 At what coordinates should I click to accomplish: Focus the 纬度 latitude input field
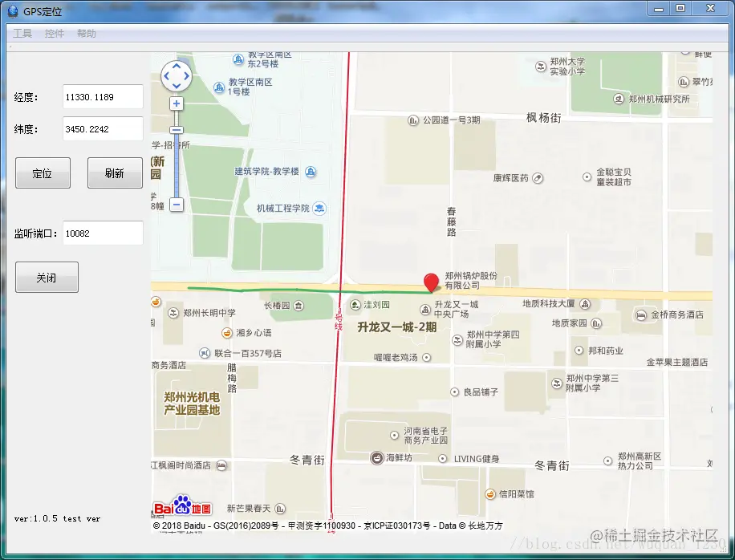[x=103, y=129]
